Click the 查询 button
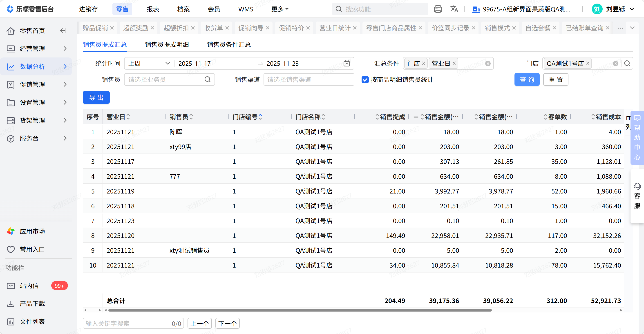This screenshot has width=644, height=334. [527, 80]
